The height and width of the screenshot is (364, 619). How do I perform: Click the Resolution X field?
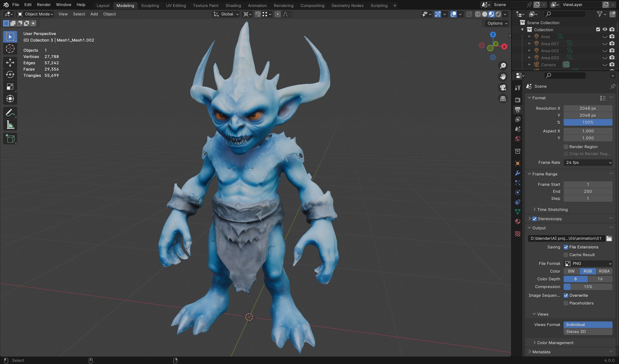coord(588,109)
